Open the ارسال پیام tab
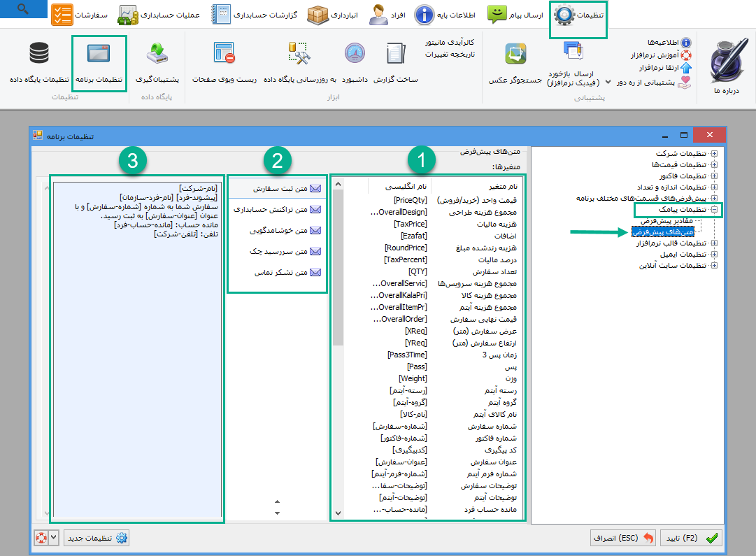The height and width of the screenshot is (556, 756). pyautogui.click(x=515, y=15)
